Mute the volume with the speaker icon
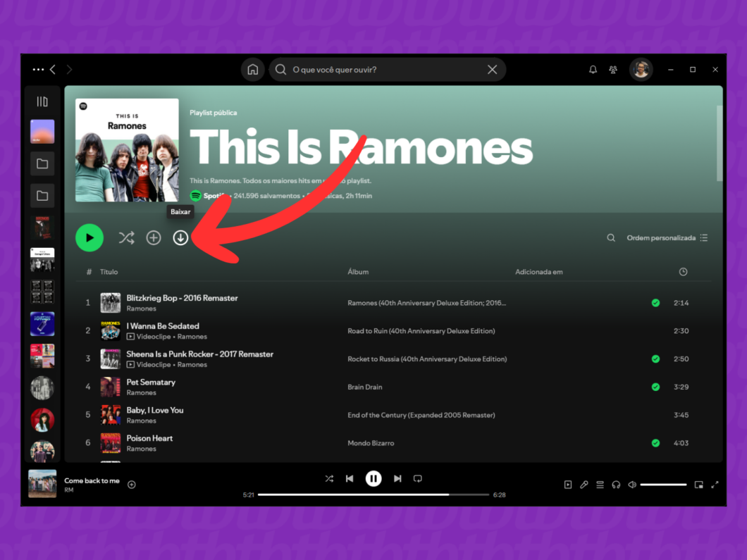This screenshot has height=560, width=747. pyautogui.click(x=631, y=485)
